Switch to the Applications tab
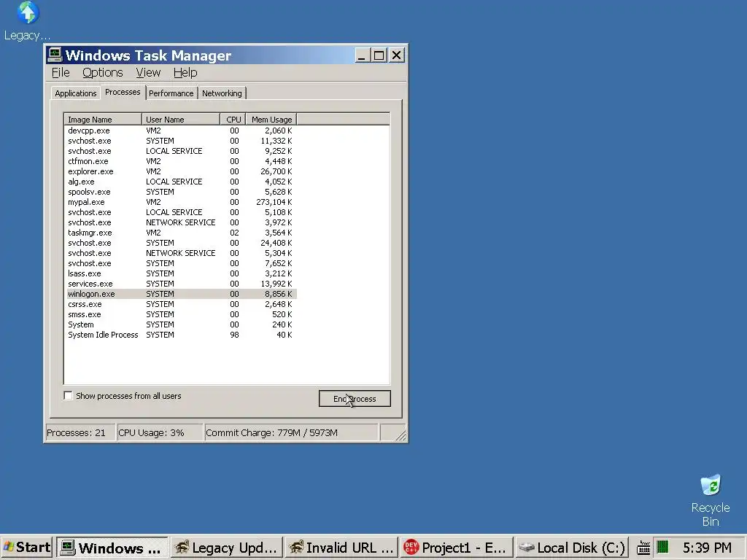Screen dimensions: 747x560 coord(75,93)
